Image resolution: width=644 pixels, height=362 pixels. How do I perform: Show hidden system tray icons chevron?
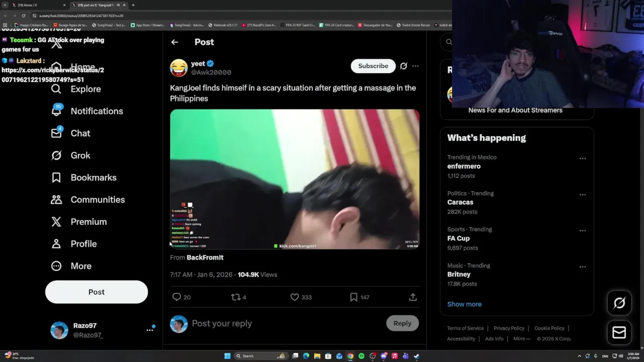coord(579,356)
